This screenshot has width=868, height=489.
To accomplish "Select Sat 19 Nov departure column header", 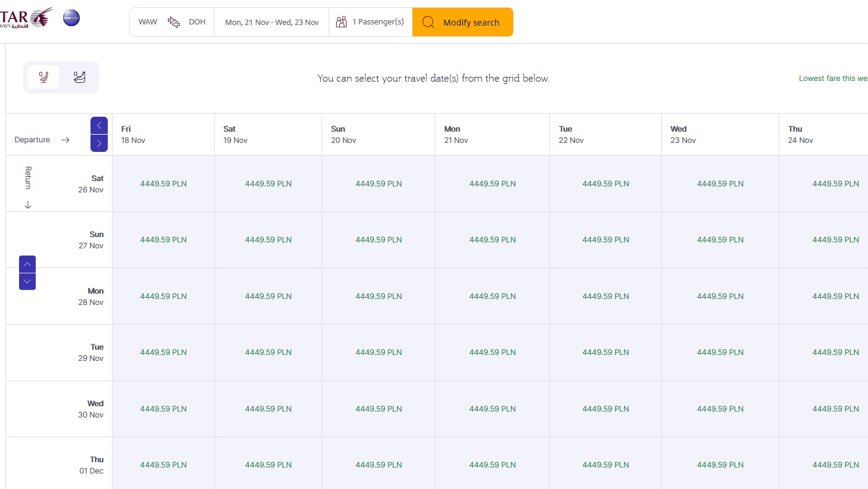I will (x=268, y=135).
